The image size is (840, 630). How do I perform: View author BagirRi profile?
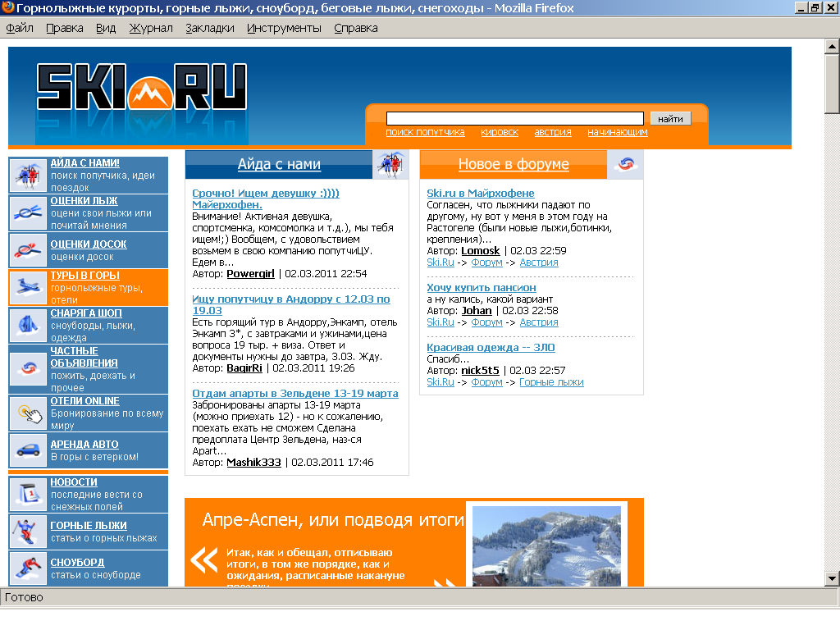[x=244, y=368]
